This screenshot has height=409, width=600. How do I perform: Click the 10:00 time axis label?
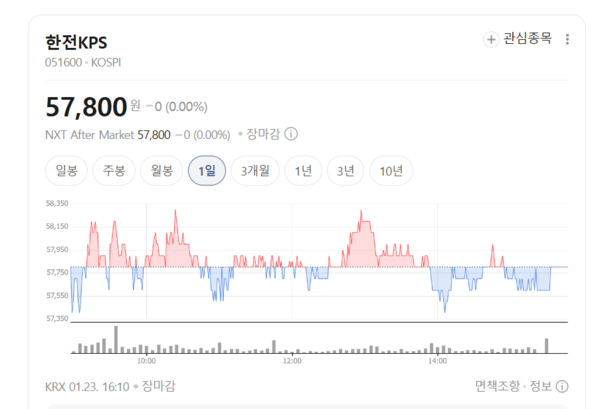pyautogui.click(x=147, y=361)
